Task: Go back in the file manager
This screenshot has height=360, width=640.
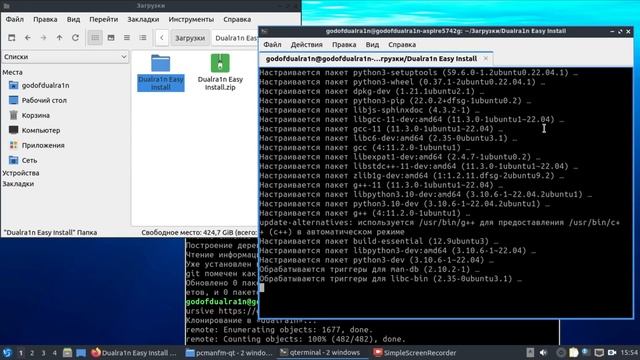Action: [x=27, y=38]
